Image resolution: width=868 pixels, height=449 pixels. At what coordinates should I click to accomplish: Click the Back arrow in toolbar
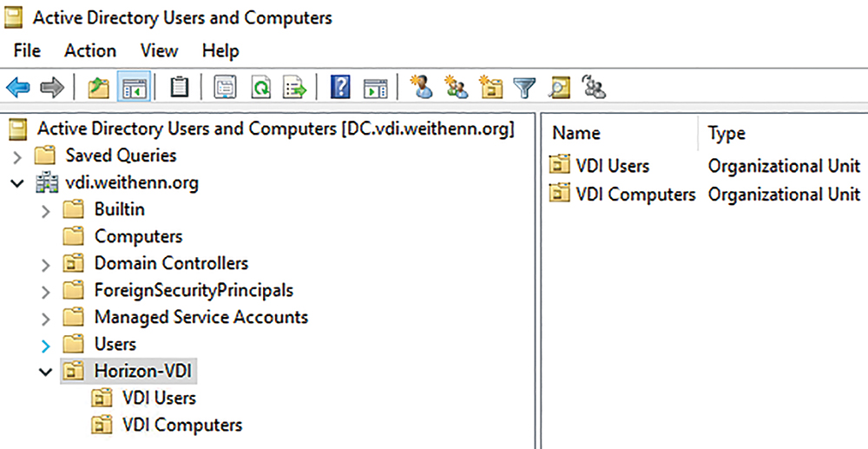(17, 88)
